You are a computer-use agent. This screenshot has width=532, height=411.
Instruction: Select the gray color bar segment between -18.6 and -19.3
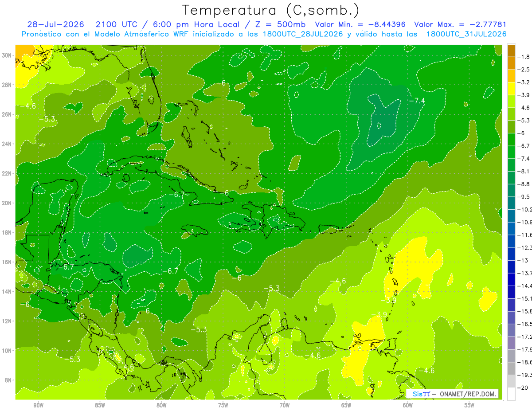click(511, 368)
